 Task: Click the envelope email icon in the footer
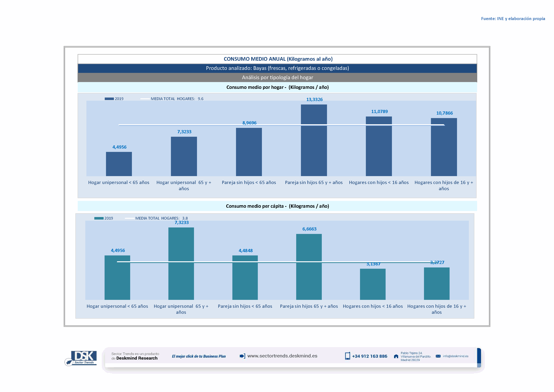(438, 356)
